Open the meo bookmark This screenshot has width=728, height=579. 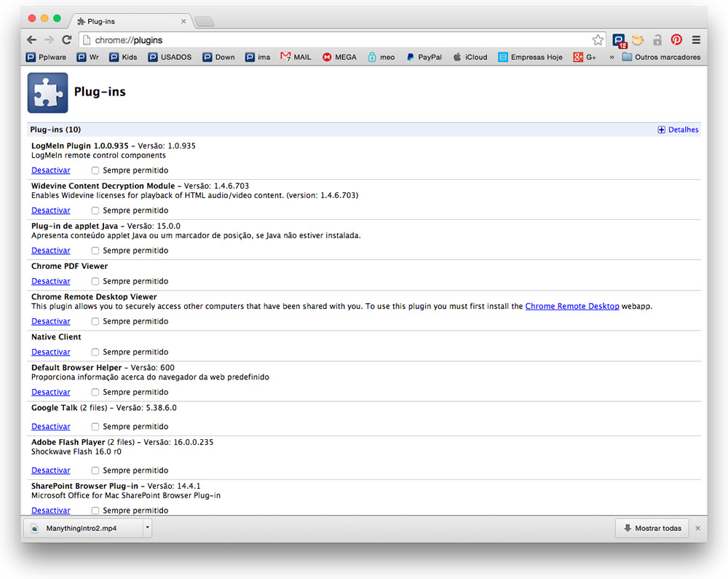click(x=381, y=57)
